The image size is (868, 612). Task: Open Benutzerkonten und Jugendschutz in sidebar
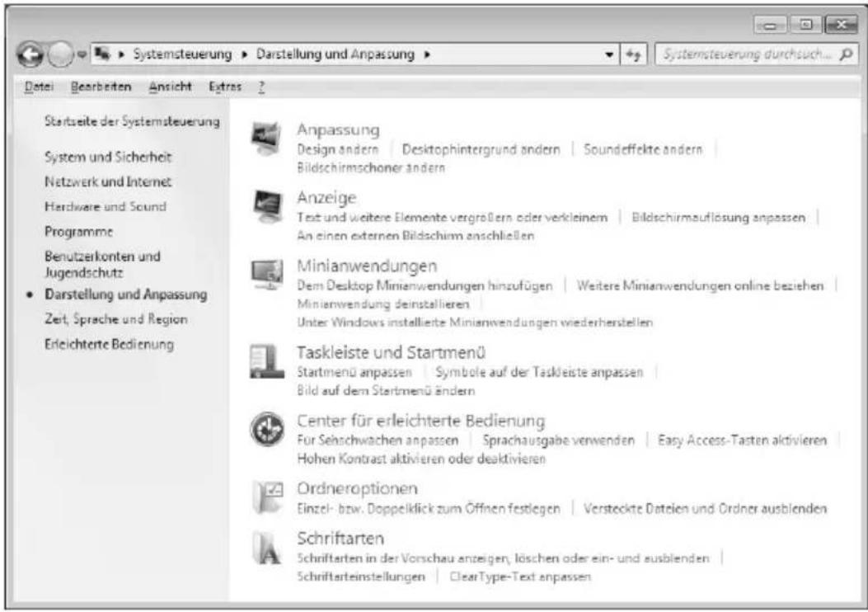click(102, 264)
